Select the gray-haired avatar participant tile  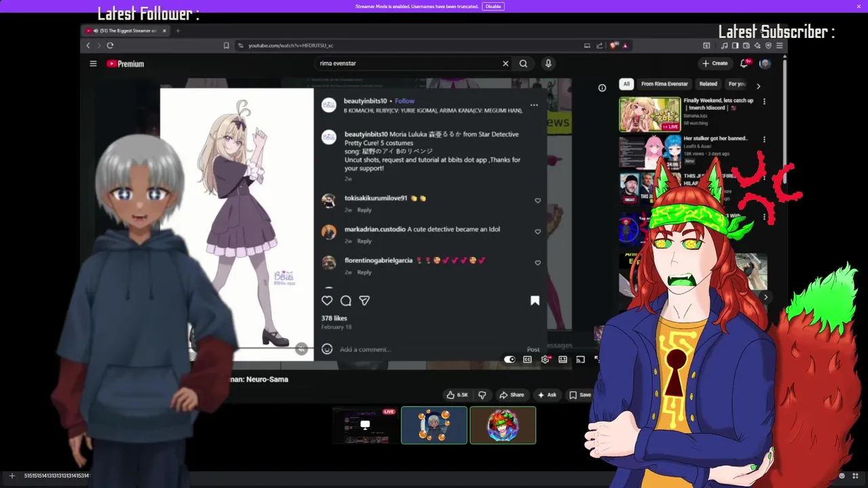(434, 425)
